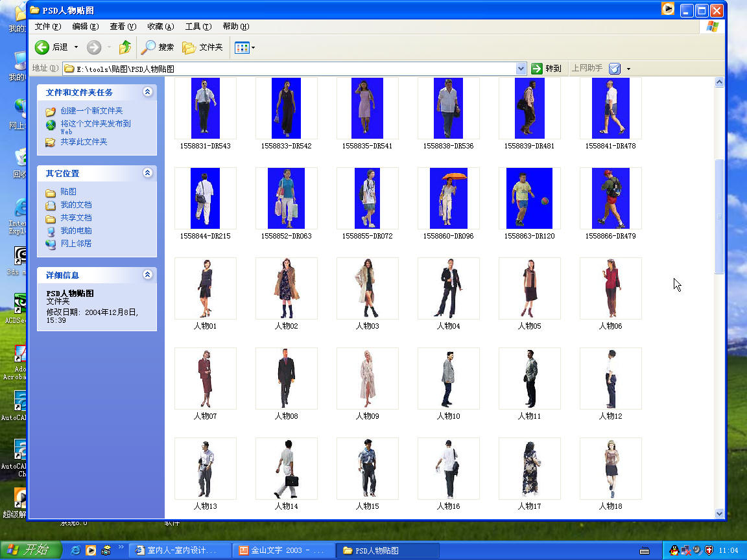Open the 编辑(E) menu
747x560 pixels.
click(86, 26)
